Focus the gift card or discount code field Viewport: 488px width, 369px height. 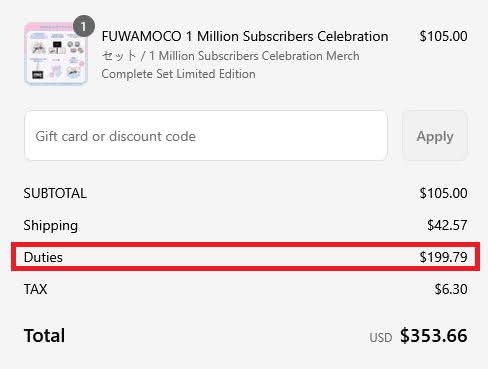click(206, 136)
